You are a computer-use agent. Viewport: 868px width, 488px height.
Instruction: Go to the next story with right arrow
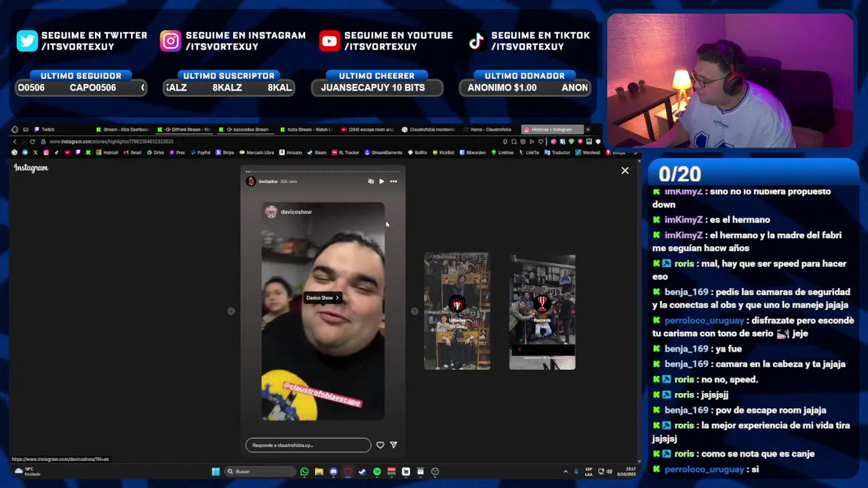click(414, 311)
